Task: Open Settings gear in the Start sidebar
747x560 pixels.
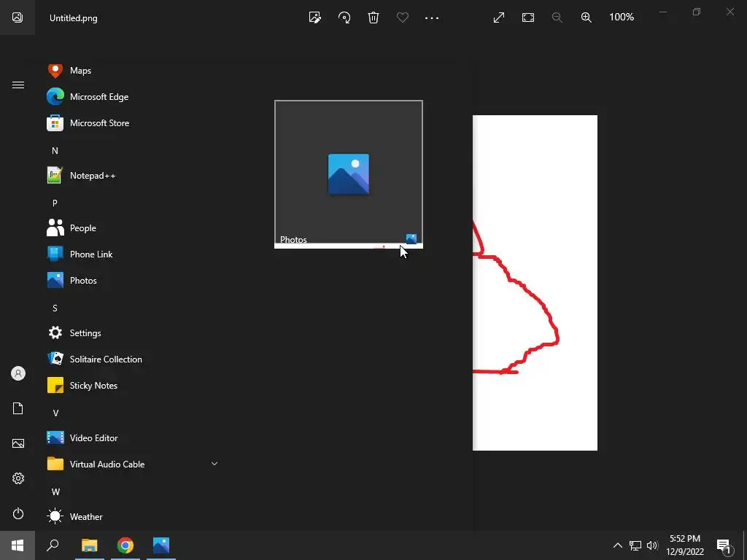Action: click(x=18, y=478)
